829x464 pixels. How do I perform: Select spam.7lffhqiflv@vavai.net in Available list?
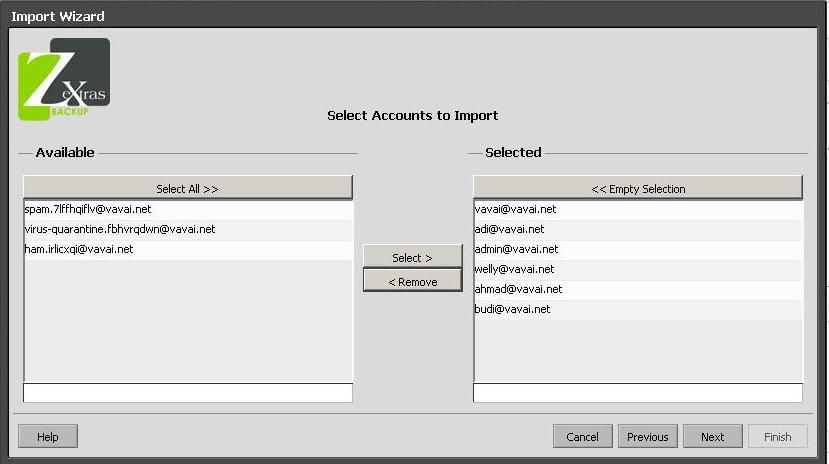tap(188, 209)
